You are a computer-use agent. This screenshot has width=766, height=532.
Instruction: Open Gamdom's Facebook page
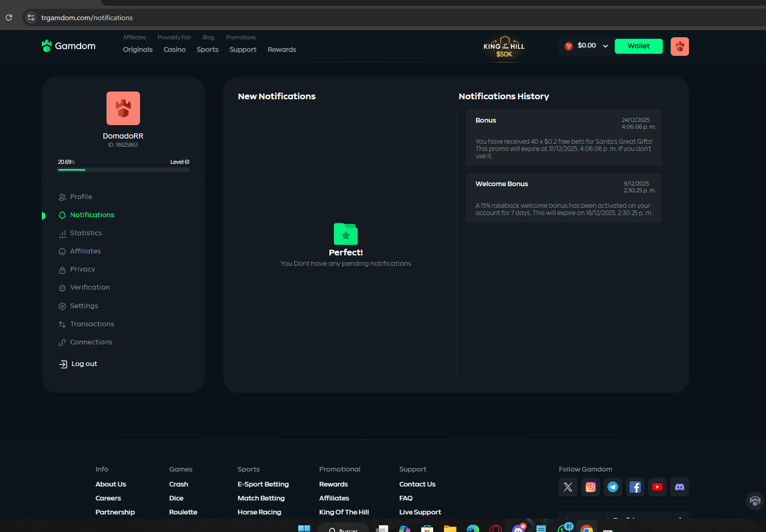(635, 487)
